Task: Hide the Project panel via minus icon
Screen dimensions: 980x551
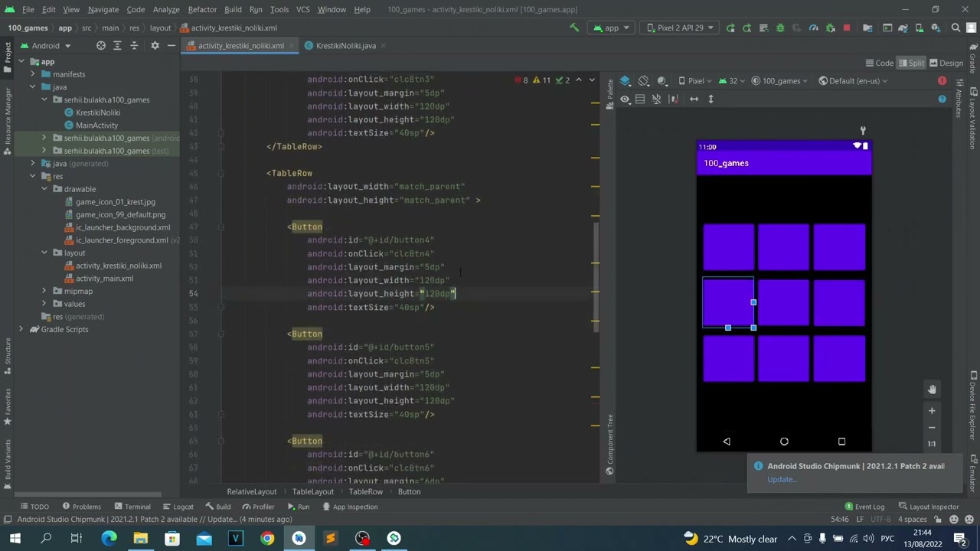Action: [171, 46]
